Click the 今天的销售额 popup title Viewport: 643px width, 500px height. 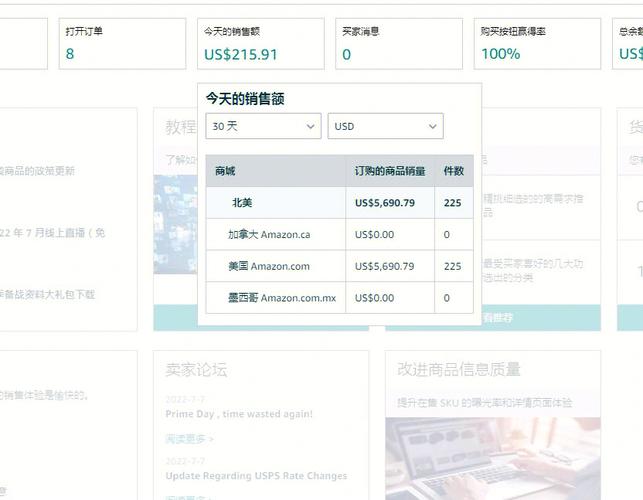(245, 98)
